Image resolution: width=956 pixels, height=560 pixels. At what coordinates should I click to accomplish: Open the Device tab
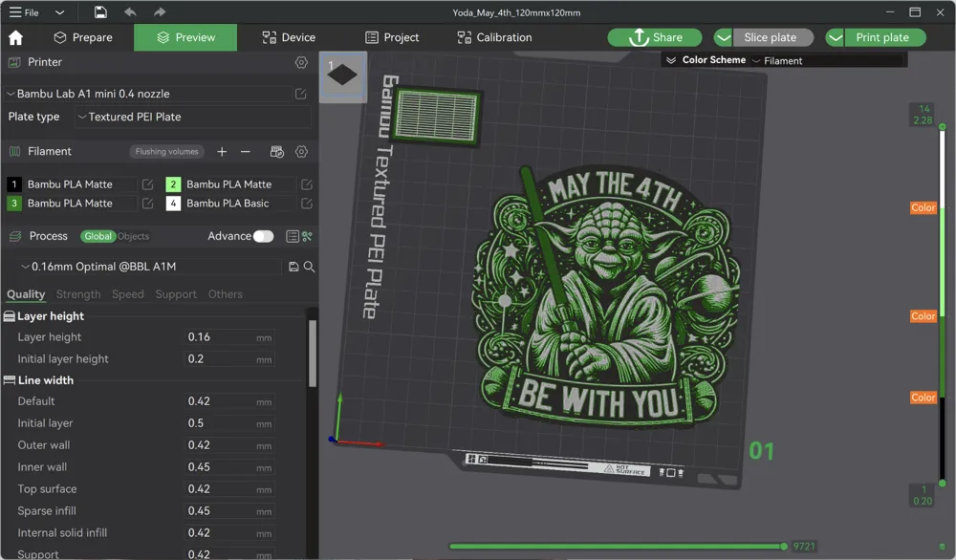289,38
